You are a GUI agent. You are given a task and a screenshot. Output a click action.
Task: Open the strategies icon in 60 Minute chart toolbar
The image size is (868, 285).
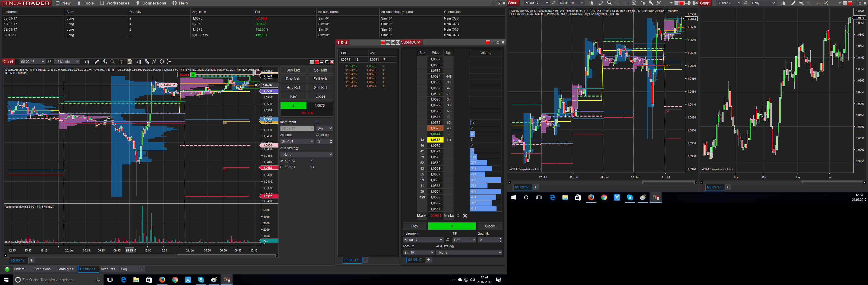tap(659, 3)
